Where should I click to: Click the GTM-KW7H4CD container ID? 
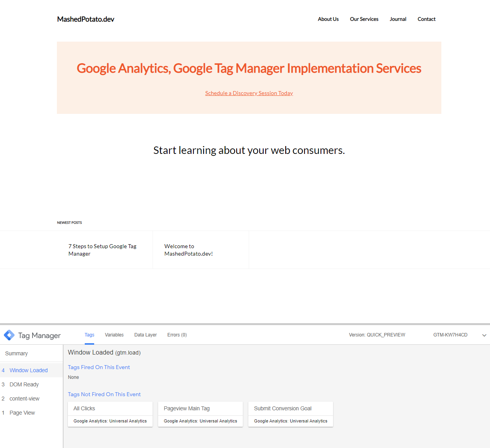[x=450, y=335]
